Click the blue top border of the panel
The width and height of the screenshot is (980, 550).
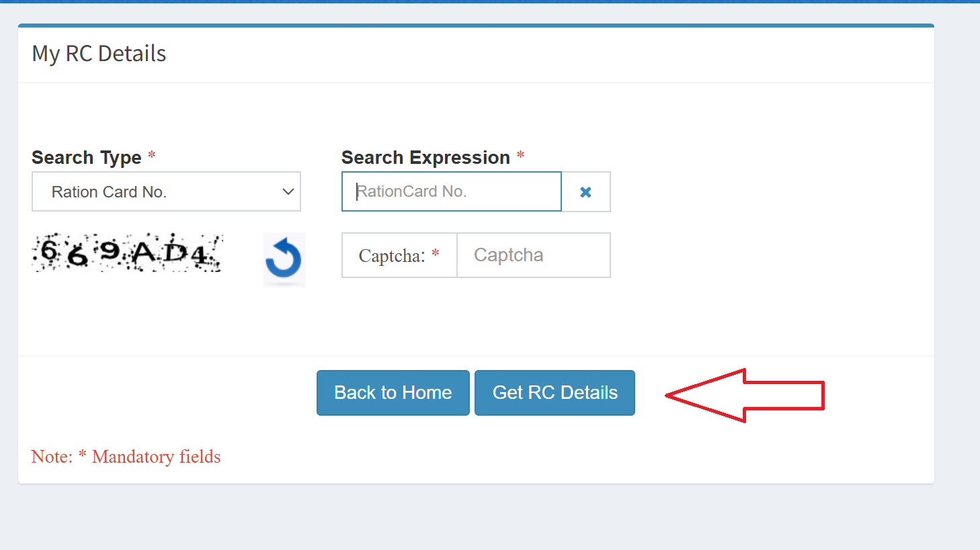pyautogui.click(x=476, y=26)
